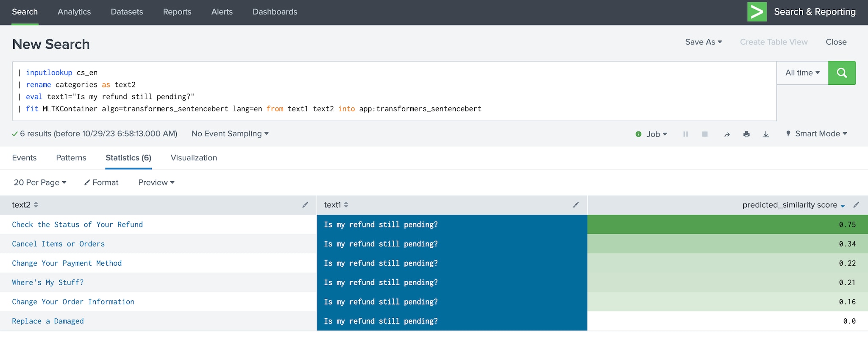Viewport: 868px width, 339px height.
Task: Click the dark green 0.75 score cell
Action: pos(727,224)
